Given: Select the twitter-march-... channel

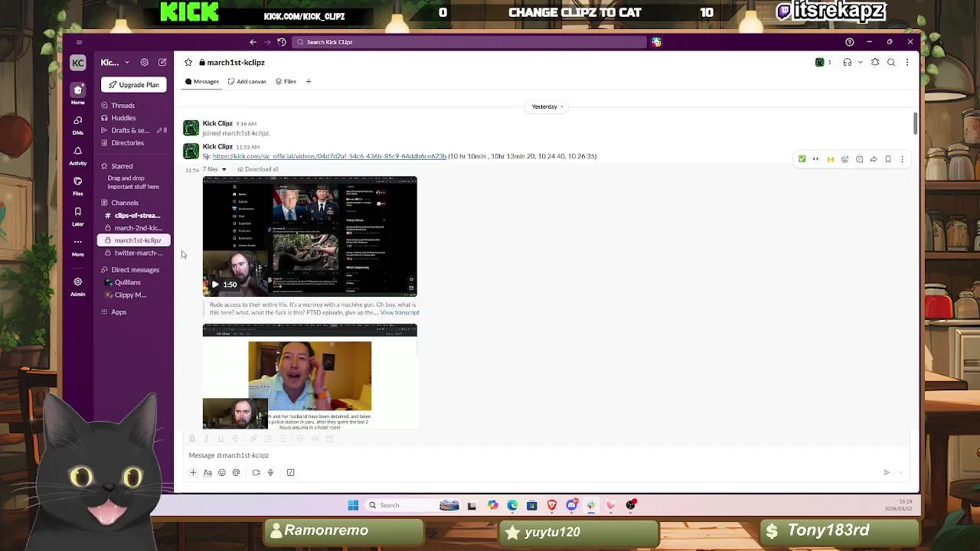Looking at the screenshot, I should tap(133, 253).
